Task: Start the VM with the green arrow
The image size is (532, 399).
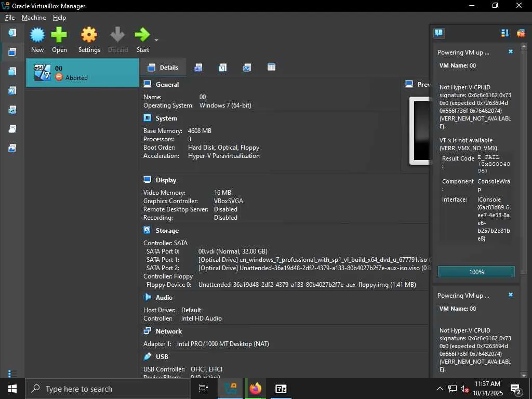Action: pyautogui.click(x=142, y=40)
